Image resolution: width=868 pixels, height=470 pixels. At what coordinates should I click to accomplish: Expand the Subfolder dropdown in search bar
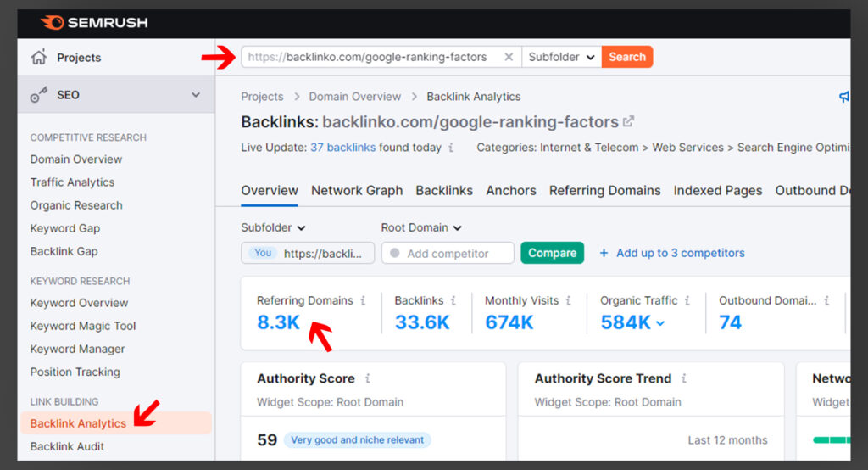[x=561, y=57]
